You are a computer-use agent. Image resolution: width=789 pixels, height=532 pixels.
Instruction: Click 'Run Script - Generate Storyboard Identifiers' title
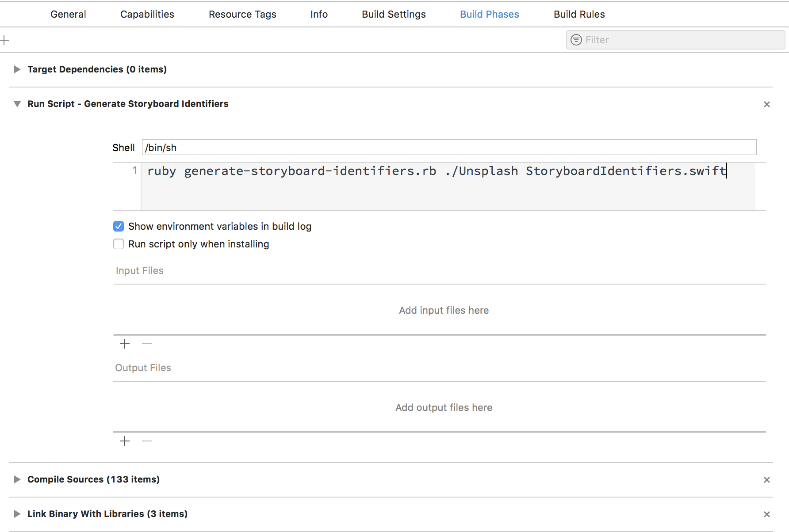pyautogui.click(x=128, y=104)
